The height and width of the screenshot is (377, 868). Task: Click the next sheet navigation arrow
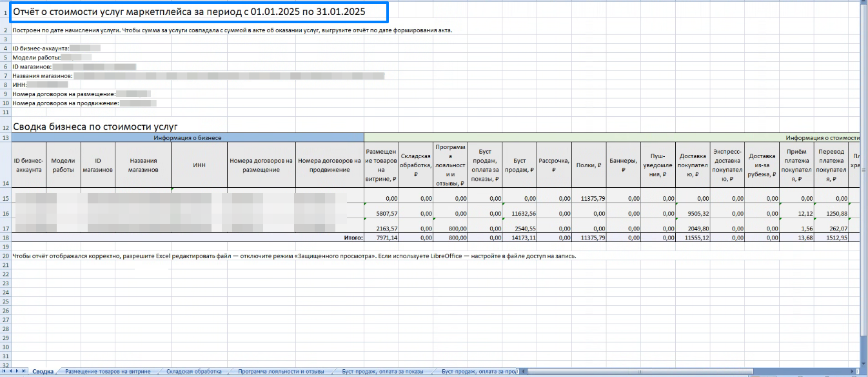17,371
